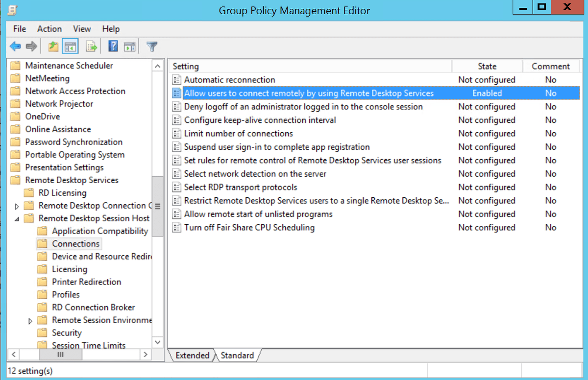Sort by the State column header
The image size is (588, 380).
coord(487,67)
